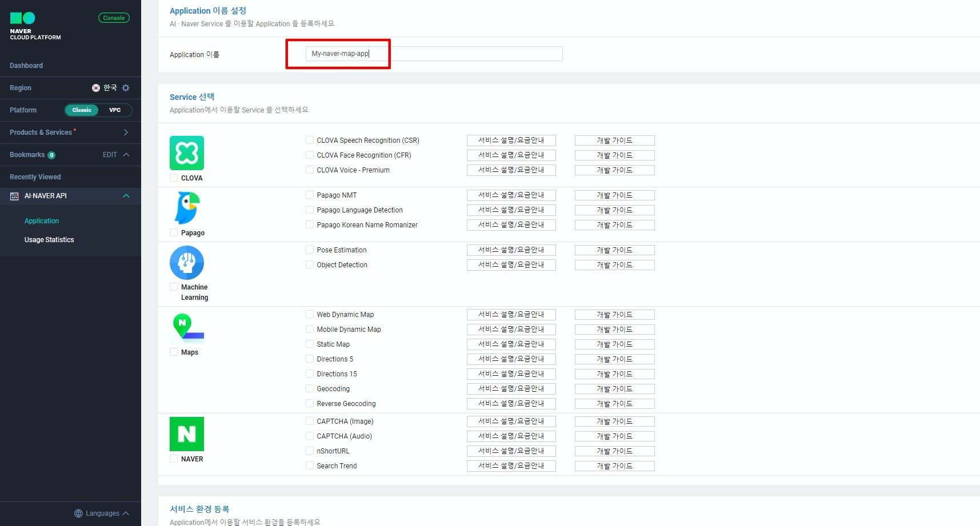Viewport: 980px width, 526px height.
Task: Enable Directions 15 checkbox
Action: click(x=310, y=374)
